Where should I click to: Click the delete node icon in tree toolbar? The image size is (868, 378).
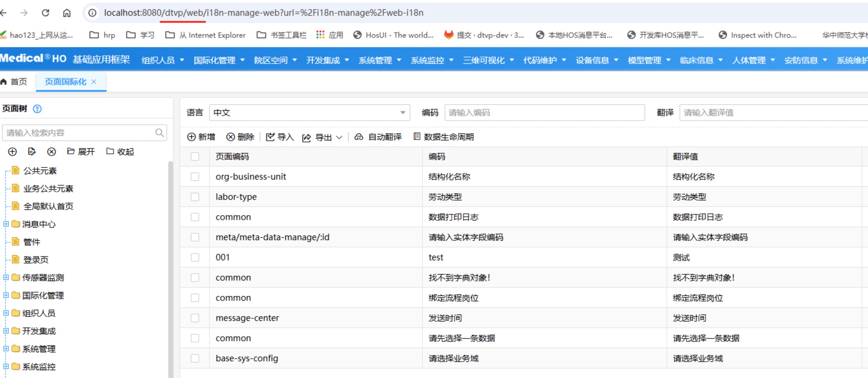coord(51,152)
